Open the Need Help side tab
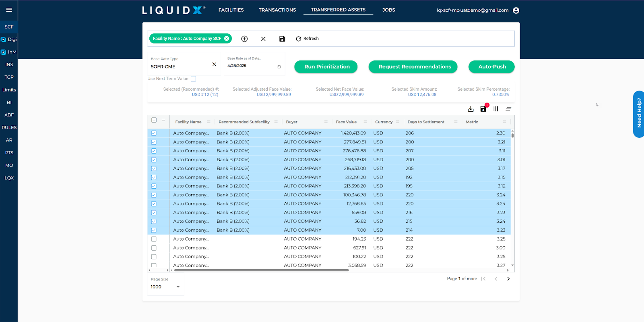Viewport: 644px width, 322px height. coord(639,114)
